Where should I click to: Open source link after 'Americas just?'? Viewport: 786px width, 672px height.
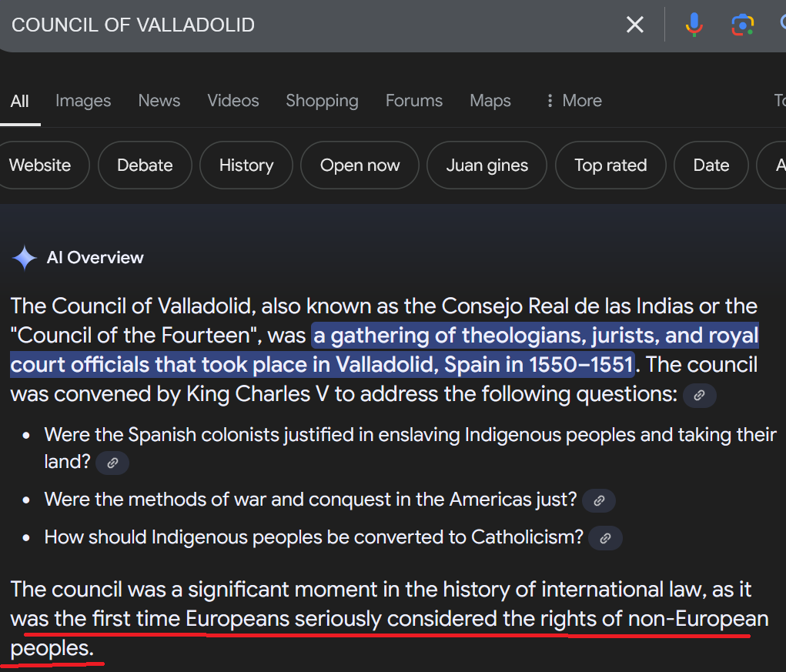pyautogui.click(x=598, y=500)
